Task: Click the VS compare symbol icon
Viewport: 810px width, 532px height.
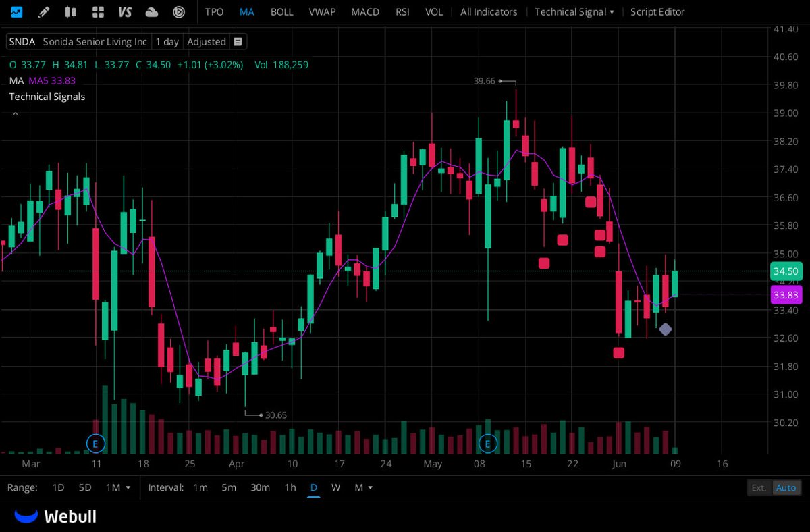Action: [x=125, y=11]
